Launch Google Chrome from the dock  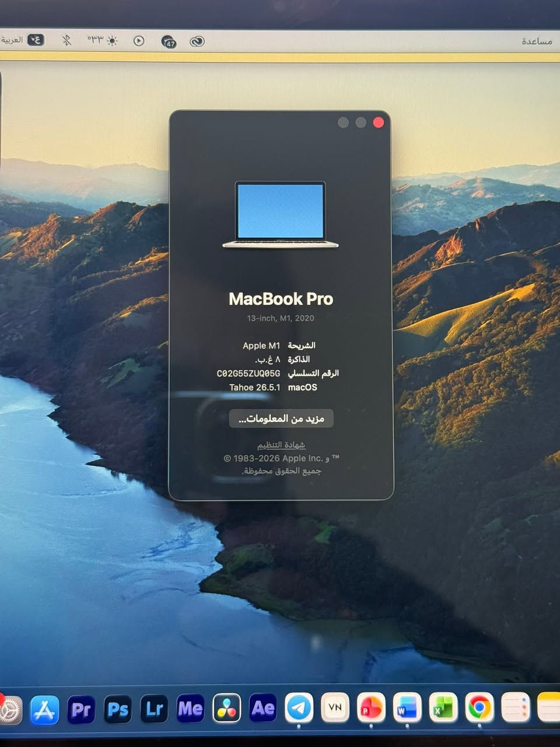[x=480, y=708]
